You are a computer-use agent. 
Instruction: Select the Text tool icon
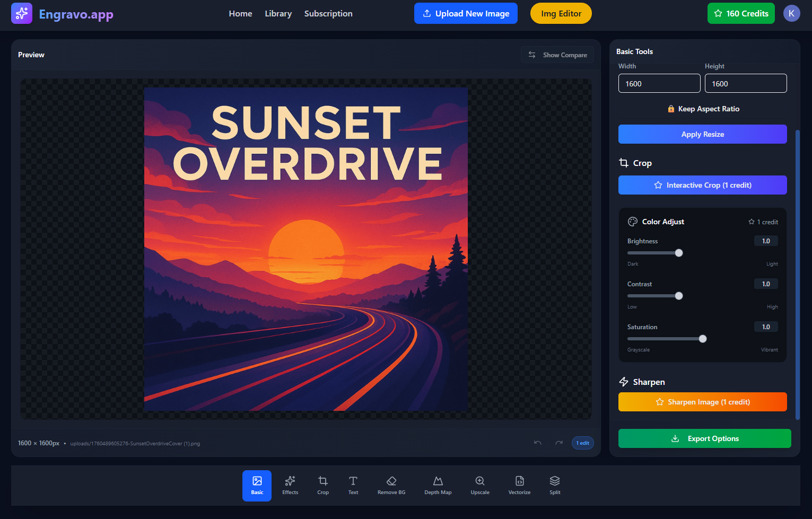point(353,485)
